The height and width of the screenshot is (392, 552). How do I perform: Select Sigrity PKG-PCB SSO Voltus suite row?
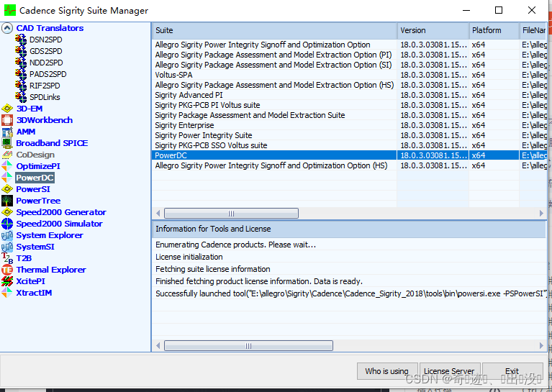tap(349, 145)
